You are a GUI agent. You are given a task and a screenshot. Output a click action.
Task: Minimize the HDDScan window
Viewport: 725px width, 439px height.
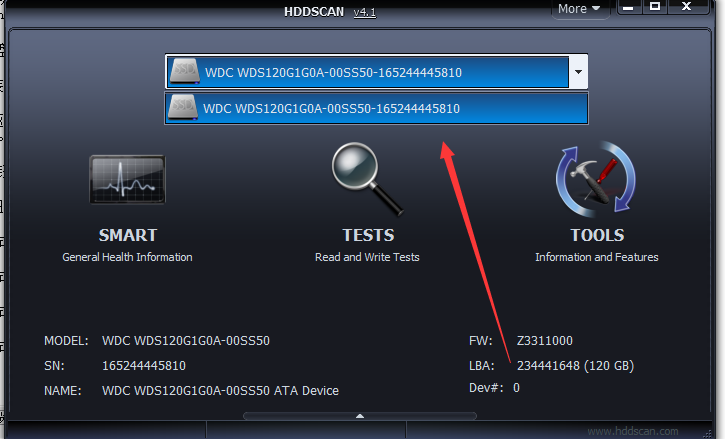pos(628,7)
